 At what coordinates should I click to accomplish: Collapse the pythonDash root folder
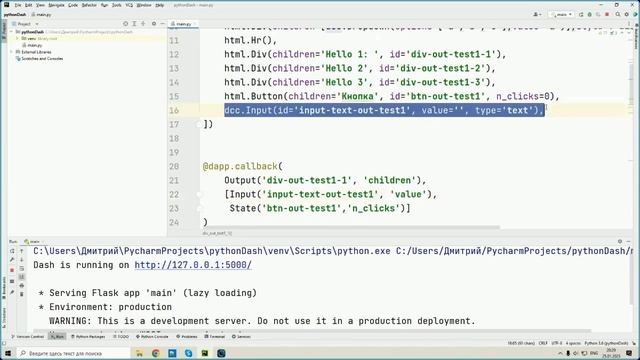(12, 32)
